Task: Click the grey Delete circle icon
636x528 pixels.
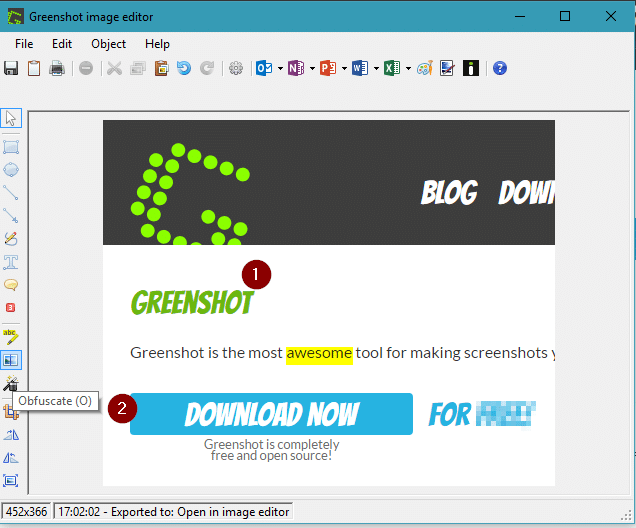Action: tap(86, 68)
